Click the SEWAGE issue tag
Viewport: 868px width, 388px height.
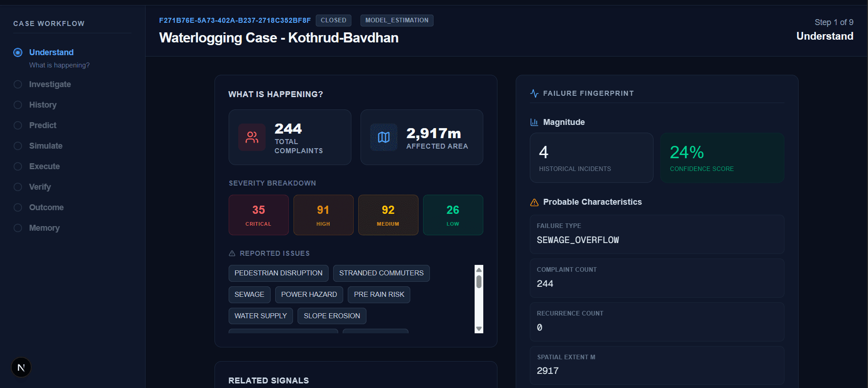pos(249,295)
